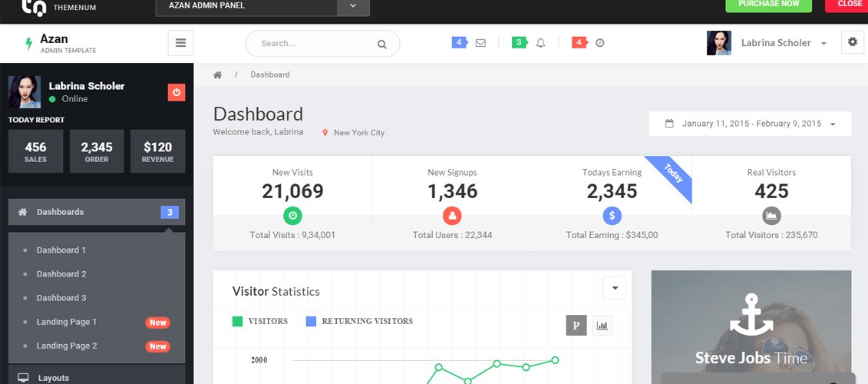Click the search magnifier icon

(381, 44)
